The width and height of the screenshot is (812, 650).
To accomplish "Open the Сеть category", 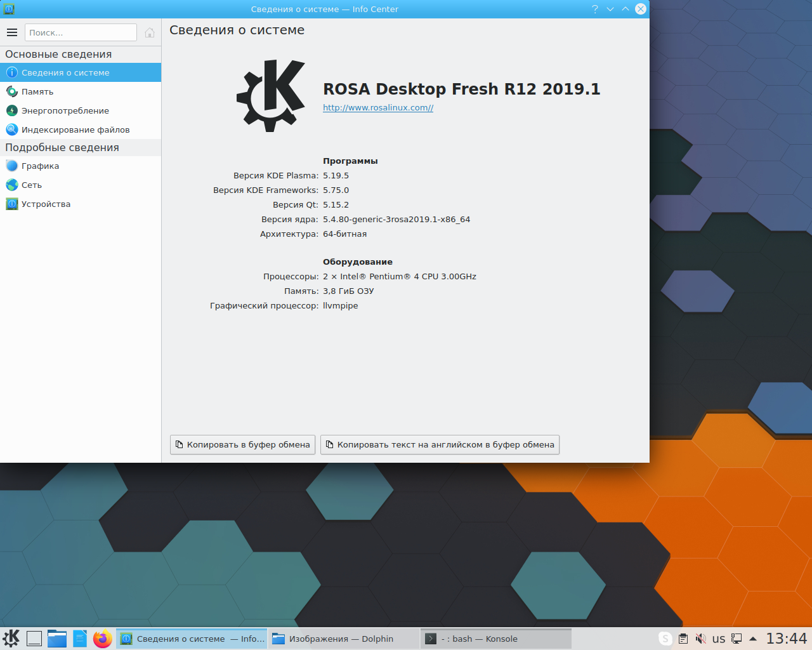I will click(x=81, y=185).
